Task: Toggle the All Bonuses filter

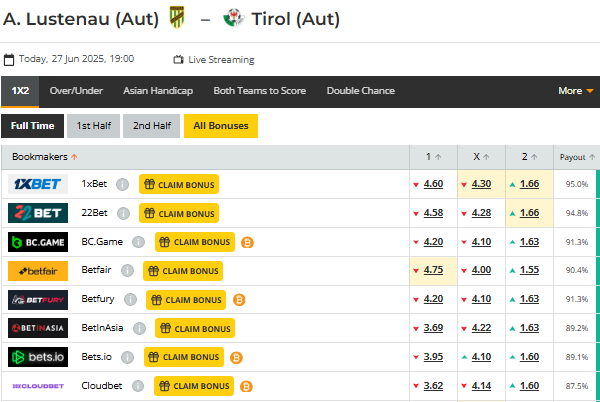Action: (x=221, y=126)
